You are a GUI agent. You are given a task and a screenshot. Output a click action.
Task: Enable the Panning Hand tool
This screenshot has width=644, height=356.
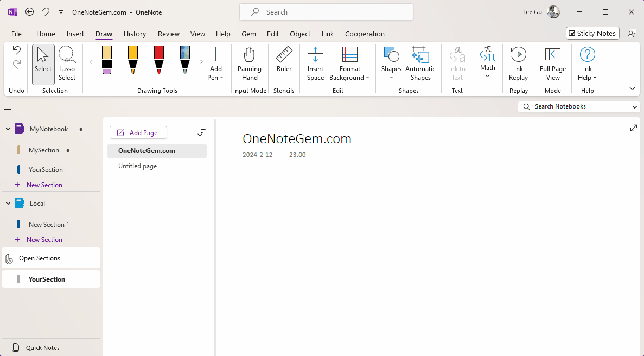click(x=250, y=65)
